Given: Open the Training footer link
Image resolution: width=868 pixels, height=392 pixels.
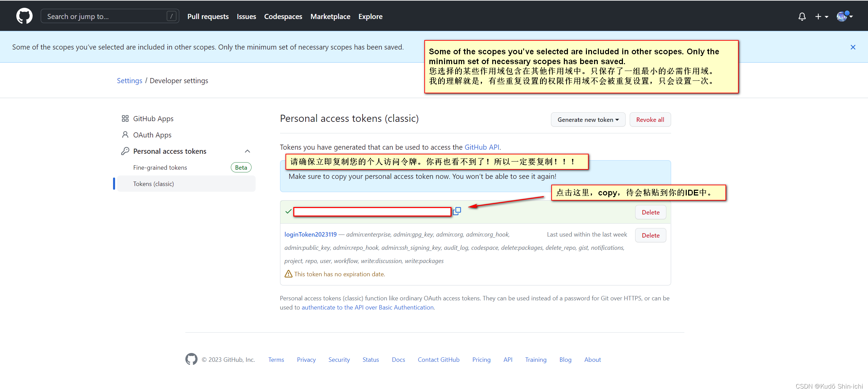Looking at the screenshot, I should pos(536,359).
